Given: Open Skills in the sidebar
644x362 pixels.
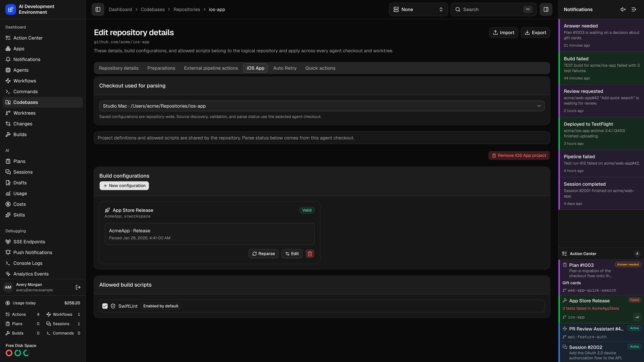Looking at the screenshot, I should coord(43,215).
